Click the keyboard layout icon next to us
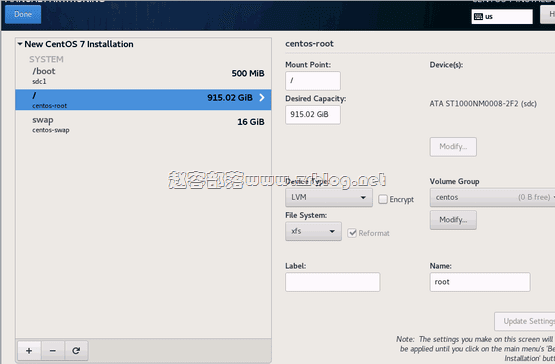555x364 pixels. click(478, 17)
